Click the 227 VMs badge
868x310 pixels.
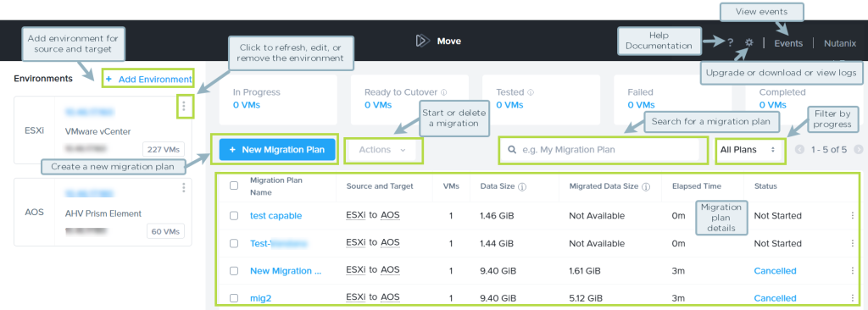[x=164, y=149]
